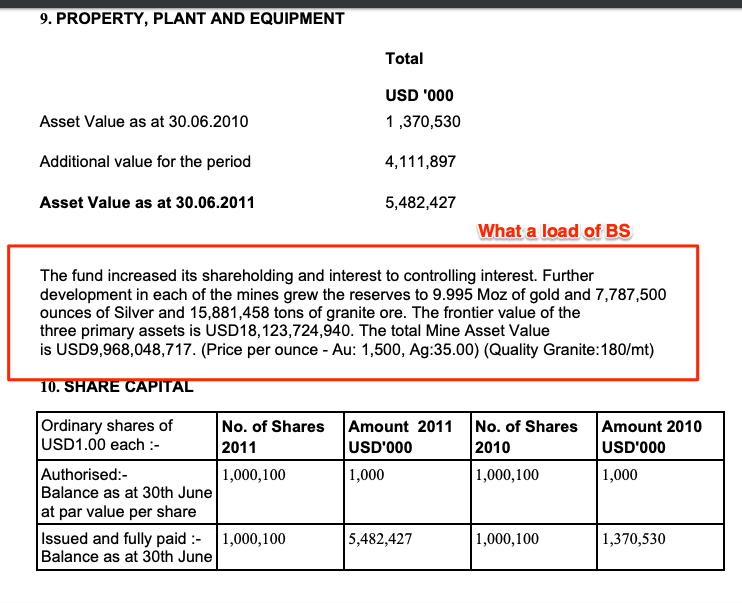This screenshot has height=603, width=742.
Task: Click the 5,482,427 total under Property section
Action: click(420, 202)
